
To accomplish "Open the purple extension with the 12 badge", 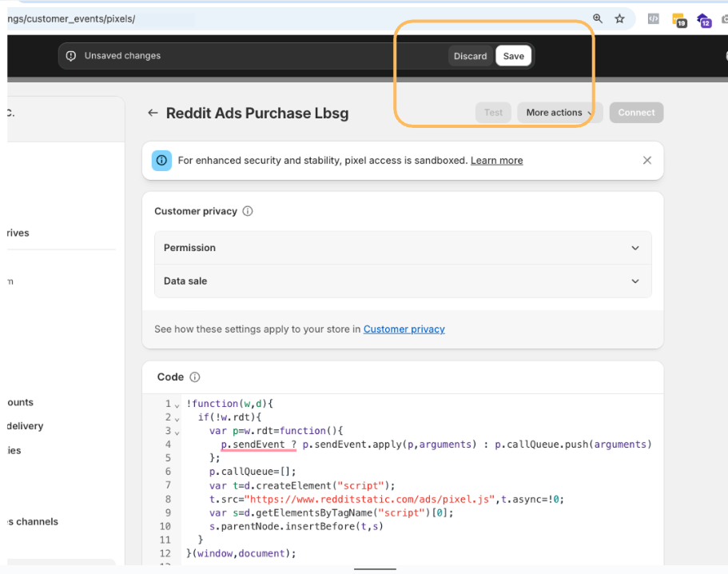I will (704, 20).
